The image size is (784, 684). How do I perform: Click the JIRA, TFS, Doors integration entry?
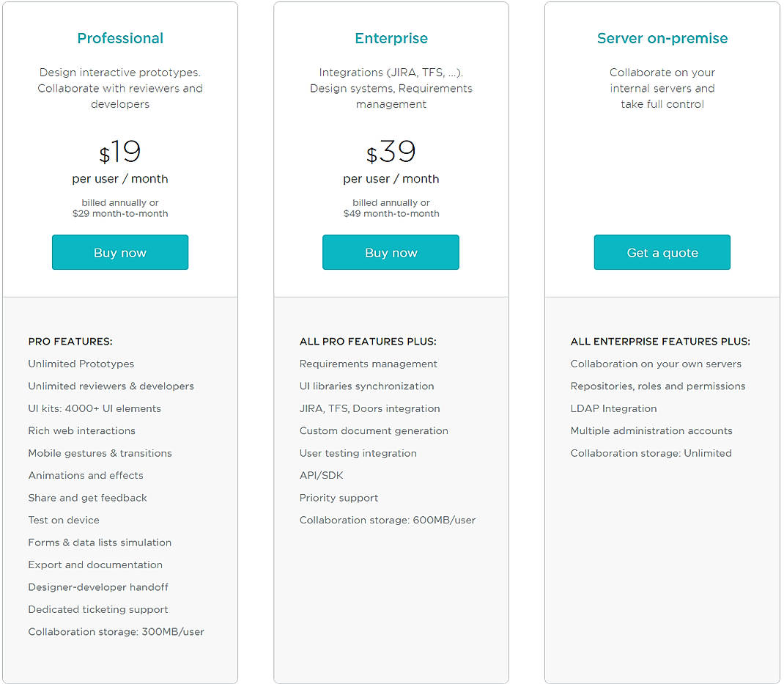[369, 408]
